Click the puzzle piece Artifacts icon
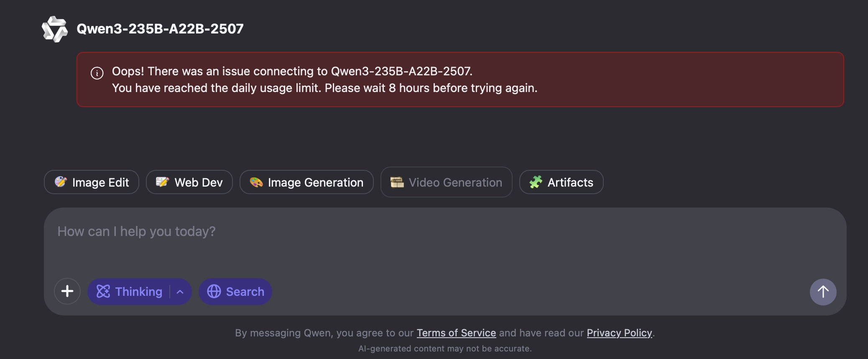The width and height of the screenshot is (868, 359). (x=536, y=182)
